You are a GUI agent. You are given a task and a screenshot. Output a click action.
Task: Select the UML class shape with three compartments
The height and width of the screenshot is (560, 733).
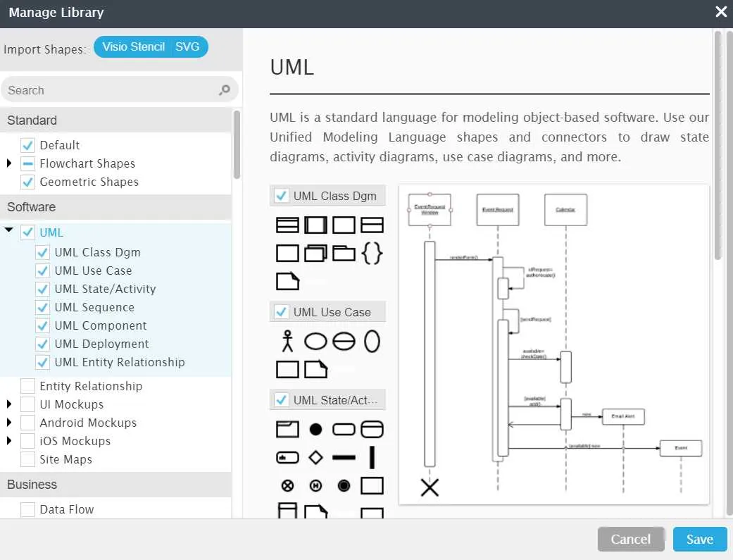pyautogui.click(x=287, y=225)
